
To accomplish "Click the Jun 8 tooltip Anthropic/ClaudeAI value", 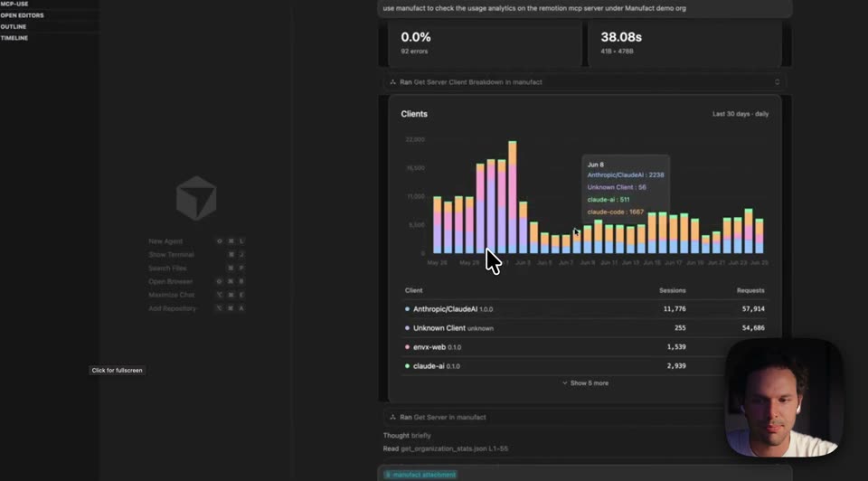I will 656,174.
